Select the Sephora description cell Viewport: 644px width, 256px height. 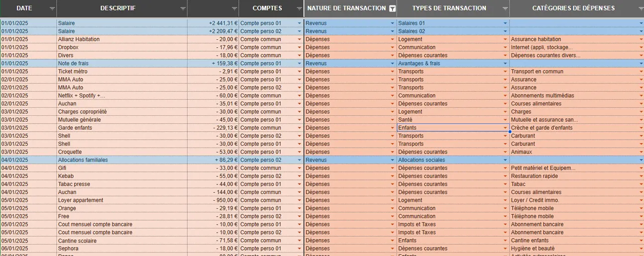point(122,249)
